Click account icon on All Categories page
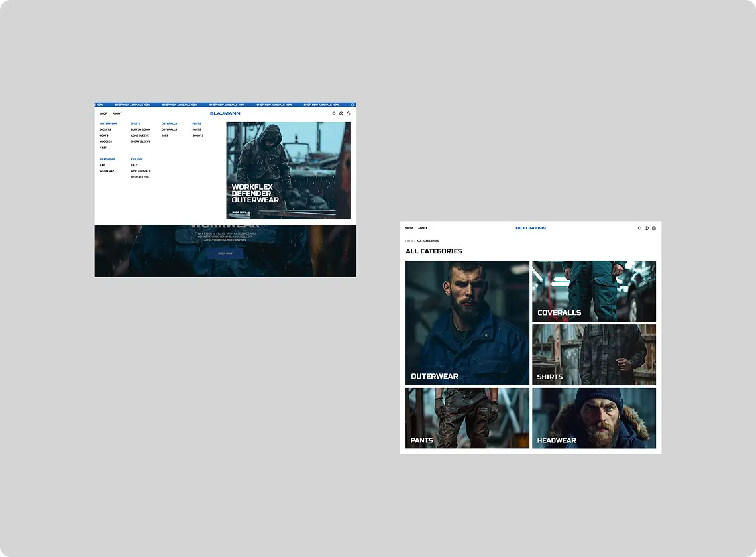This screenshot has height=557, width=756. [647, 228]
